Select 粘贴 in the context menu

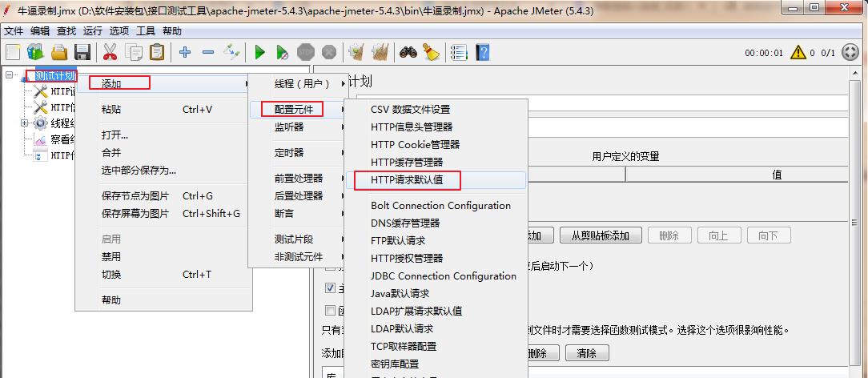click(x=163, y=110)
